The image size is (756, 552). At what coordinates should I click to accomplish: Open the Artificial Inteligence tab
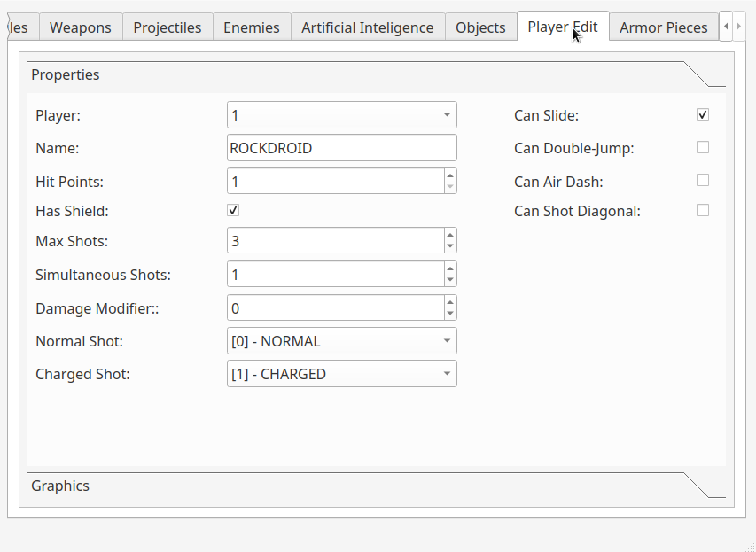click(367, 27)
